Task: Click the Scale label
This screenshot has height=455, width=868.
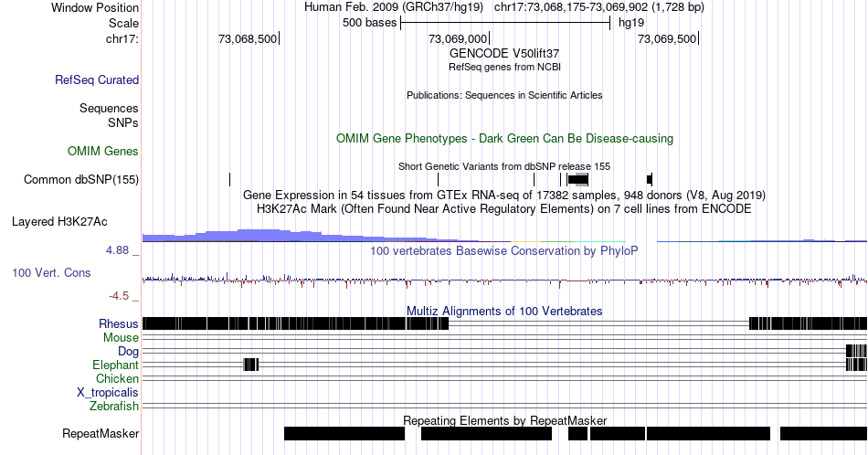Action: coord(123,23)
